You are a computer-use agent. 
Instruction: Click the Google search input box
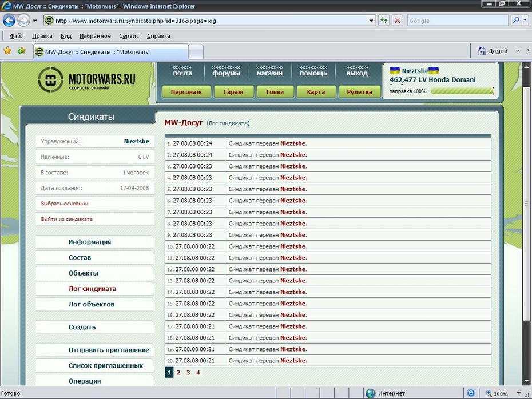[458, 21]
